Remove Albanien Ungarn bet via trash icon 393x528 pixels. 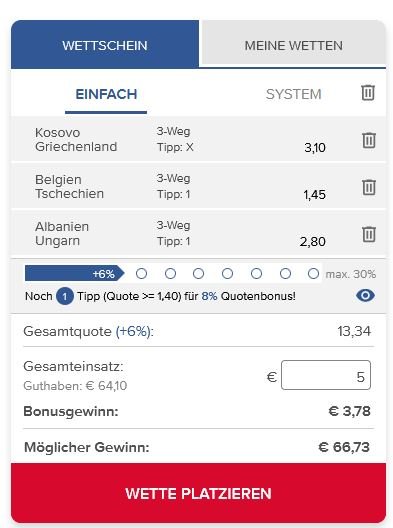[x=369, y=234]
